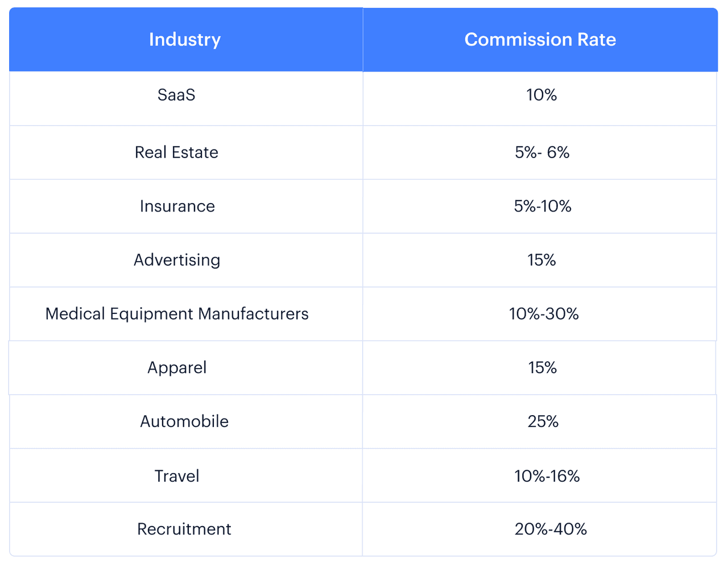
Task: Select the Advertising row label
Action: click(x=177, y=260)
